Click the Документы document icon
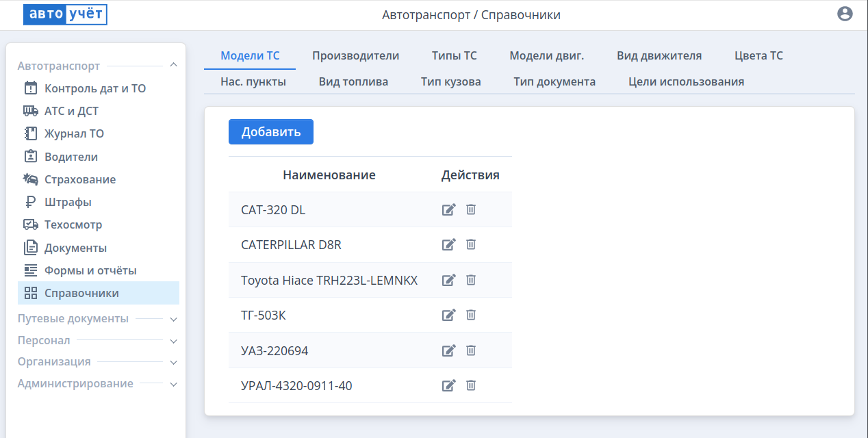 [30, 247]
